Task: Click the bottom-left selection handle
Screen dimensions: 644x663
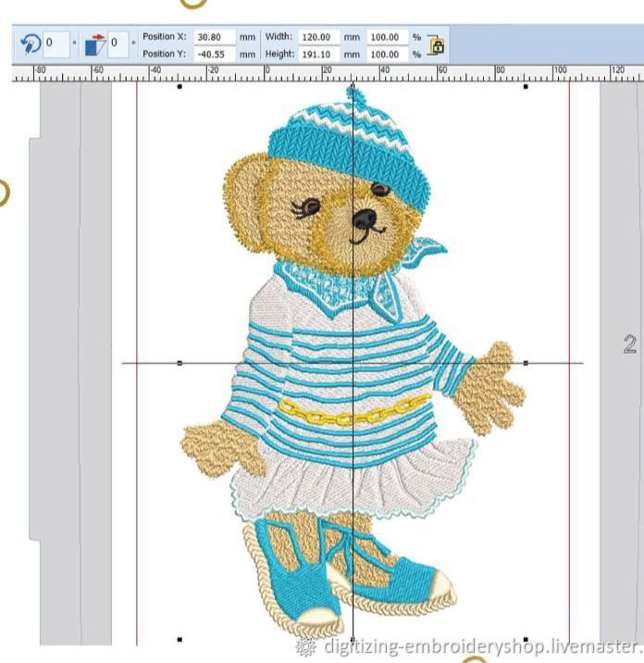Action: click(180, 639)
